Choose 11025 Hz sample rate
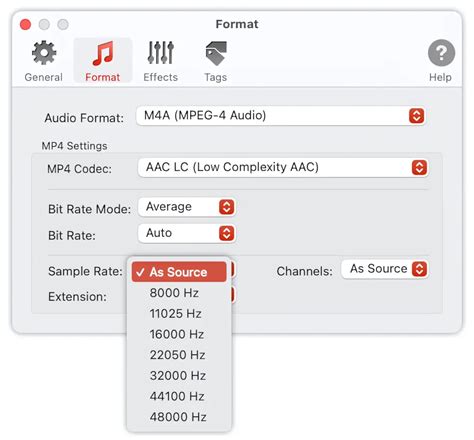The width and height of the screenshot is (474, 440). 179,313
